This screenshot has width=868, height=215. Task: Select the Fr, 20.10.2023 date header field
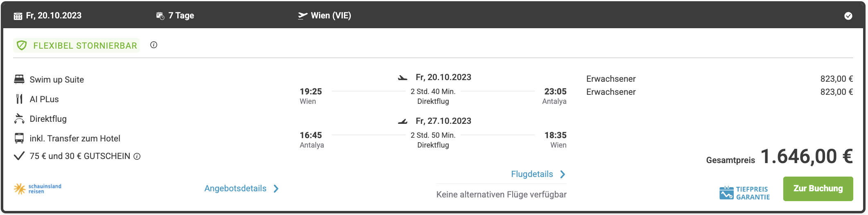(54, 16)
